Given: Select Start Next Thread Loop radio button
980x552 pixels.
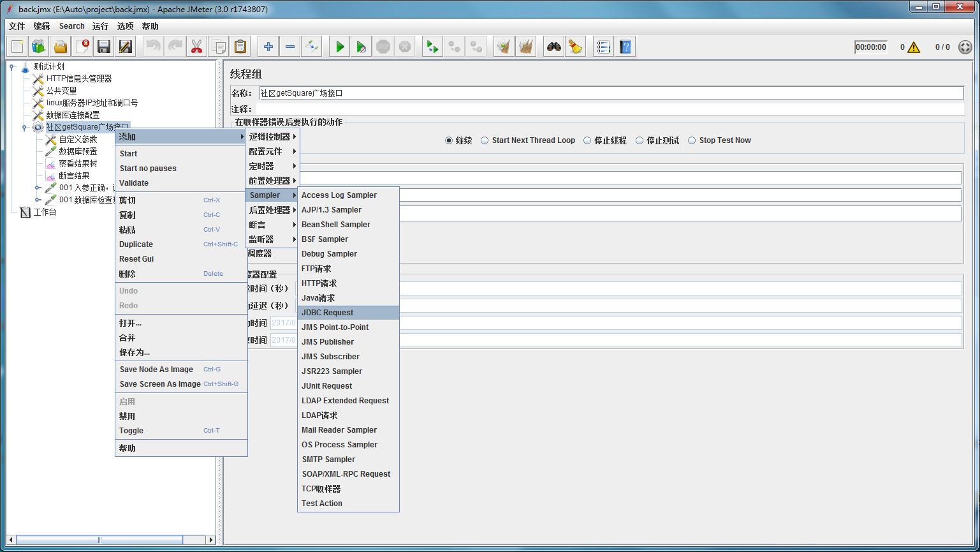Looking at the screenshot, I should coord(485,140).
